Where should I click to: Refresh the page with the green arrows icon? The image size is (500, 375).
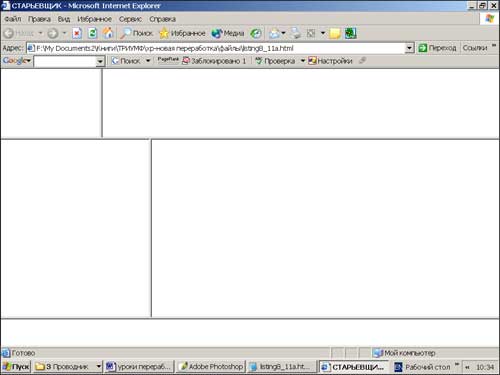[92, 33]
